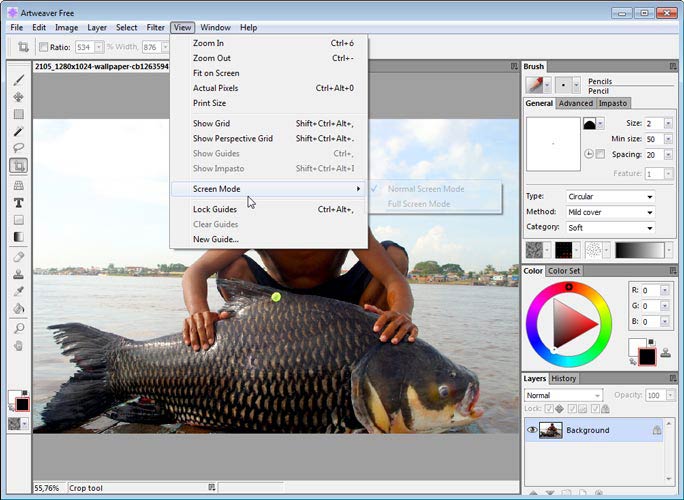Expand the Method dropdown showing Mild cover
Screen dimensions: 684x500
pos(610,212)
